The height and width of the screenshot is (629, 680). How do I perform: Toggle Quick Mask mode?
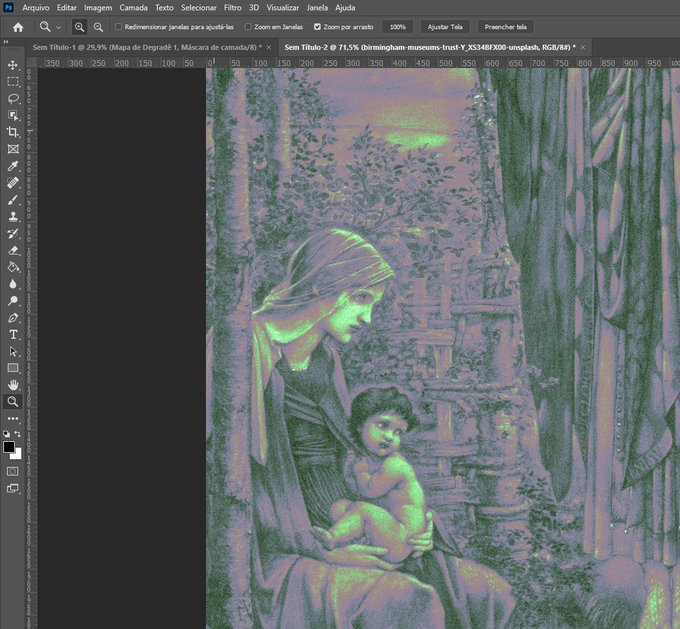[13, 471]
